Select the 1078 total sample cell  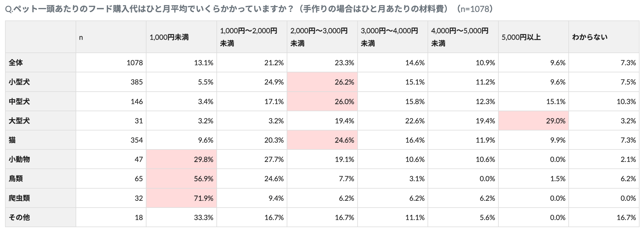[135, 63]
